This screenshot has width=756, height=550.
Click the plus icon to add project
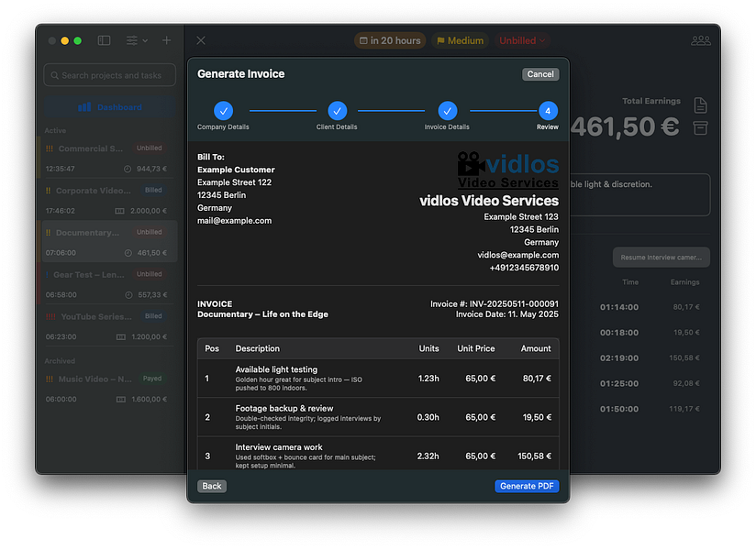click(166, 40)
